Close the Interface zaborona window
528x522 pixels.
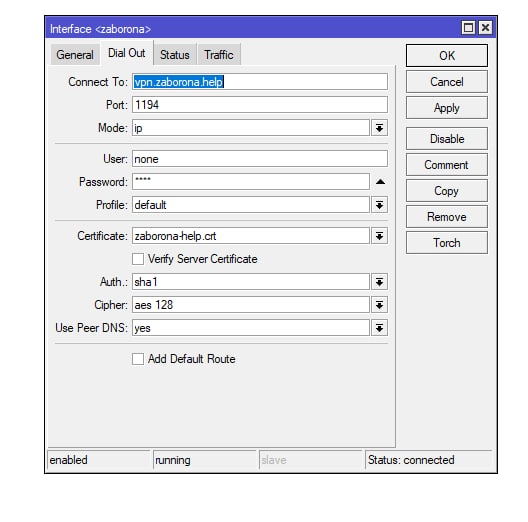(x=485, y=28)
